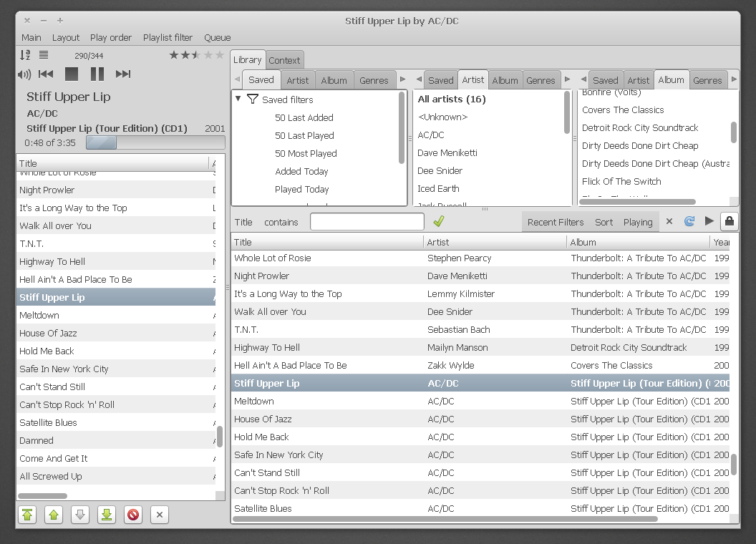
Task: Clear the filter with the X icon
Action: [x=669, y=221]
